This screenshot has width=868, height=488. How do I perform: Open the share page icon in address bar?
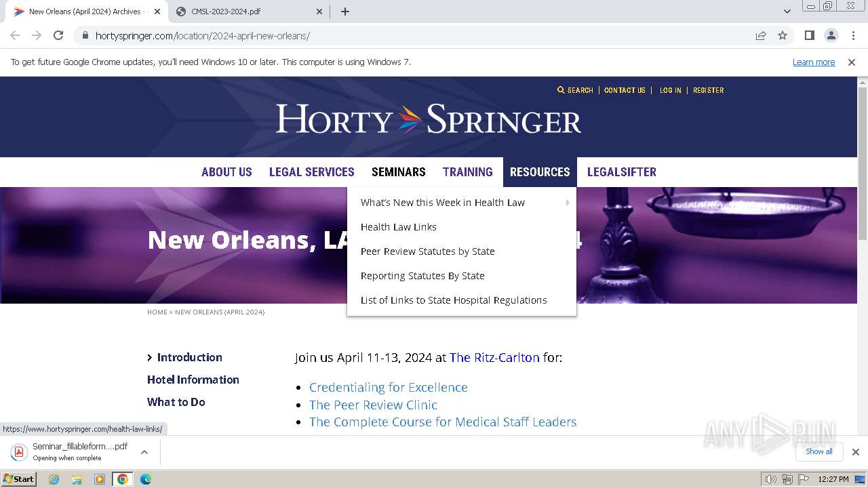click(x=761, y=35)
